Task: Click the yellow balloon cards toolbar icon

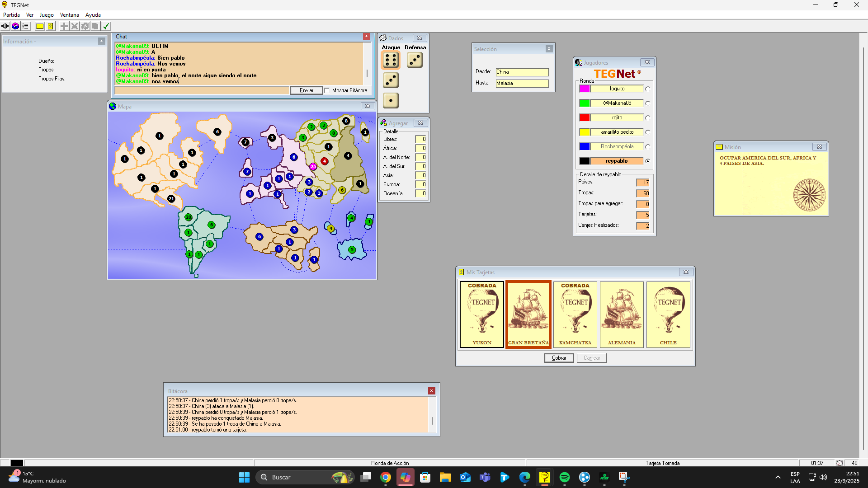Action: click(51, 26)
